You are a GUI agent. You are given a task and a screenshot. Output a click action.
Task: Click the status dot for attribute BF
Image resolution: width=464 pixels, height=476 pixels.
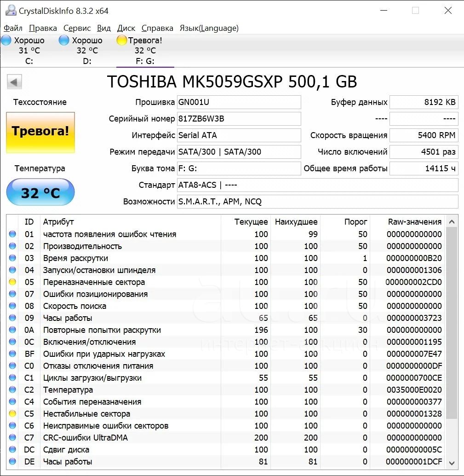[12, 354]
